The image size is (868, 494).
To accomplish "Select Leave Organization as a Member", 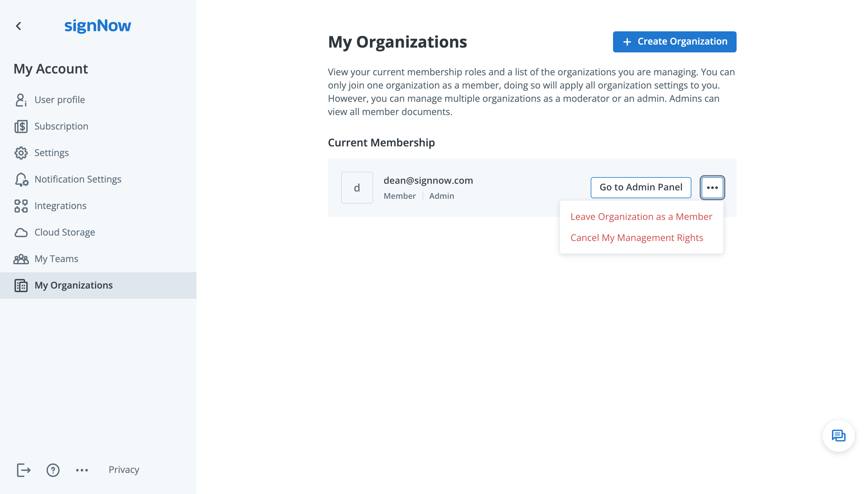I will pos(641,216).
